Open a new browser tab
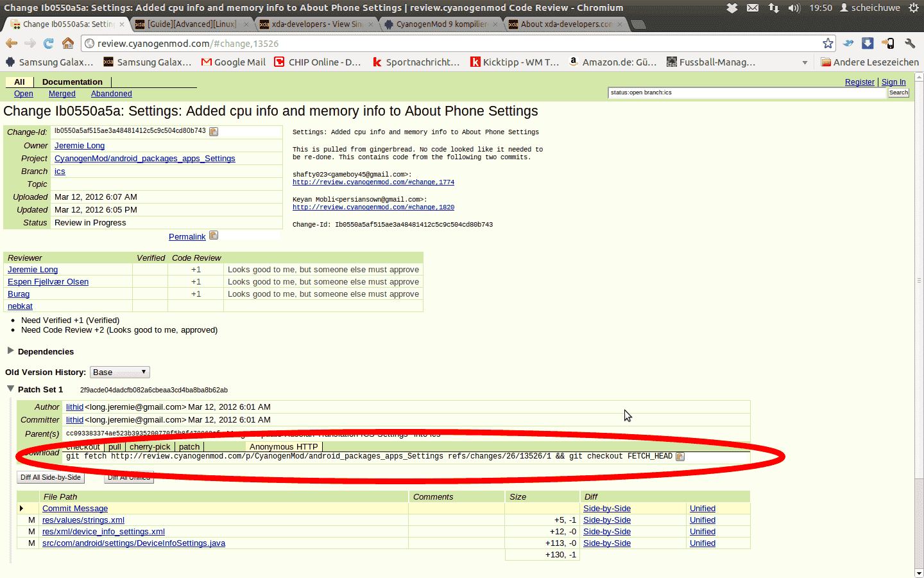This screenshot has height=578, width=924. (638, 24)
